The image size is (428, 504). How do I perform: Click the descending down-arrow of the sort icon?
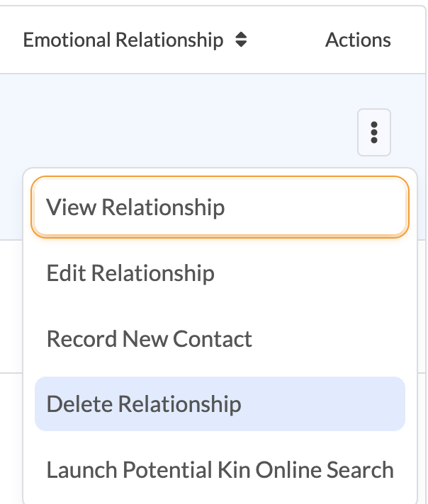[241, 45]
